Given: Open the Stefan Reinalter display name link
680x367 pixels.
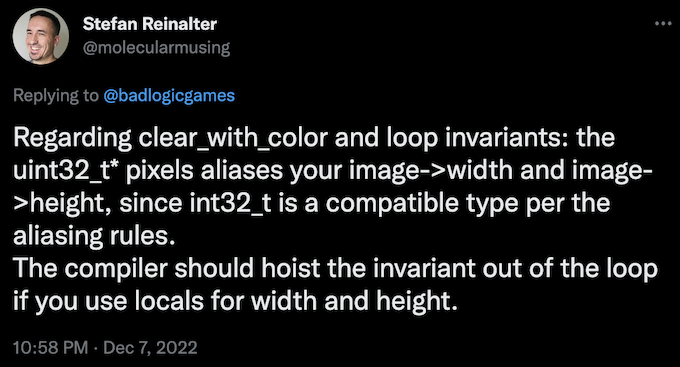Looking at the screenshot, I should pos(150,24).
